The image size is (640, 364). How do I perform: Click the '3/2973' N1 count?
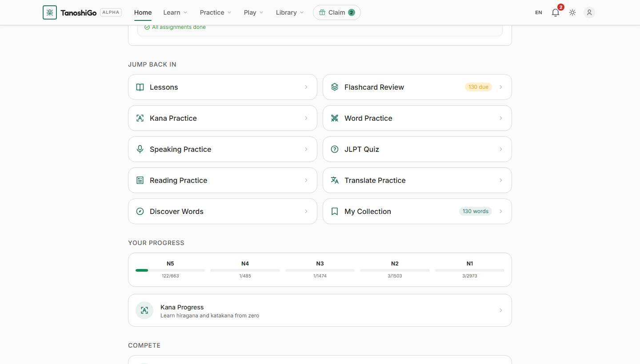[470, 276]
